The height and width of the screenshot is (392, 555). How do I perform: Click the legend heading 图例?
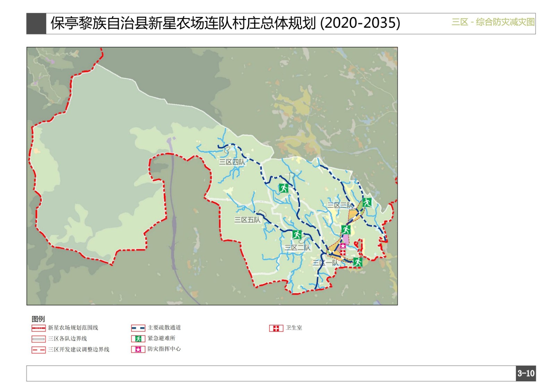pyautogui.click(x=38, y=319)
